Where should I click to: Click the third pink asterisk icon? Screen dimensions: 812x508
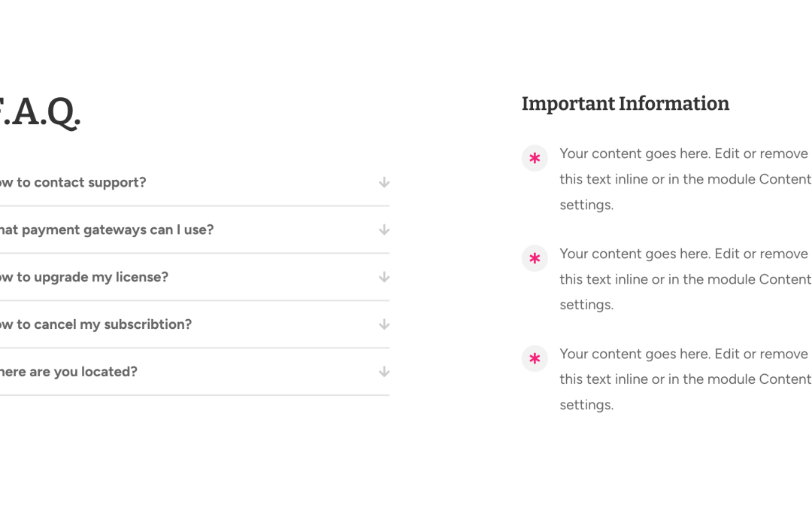pyautogui.click(x=535, y=358)
